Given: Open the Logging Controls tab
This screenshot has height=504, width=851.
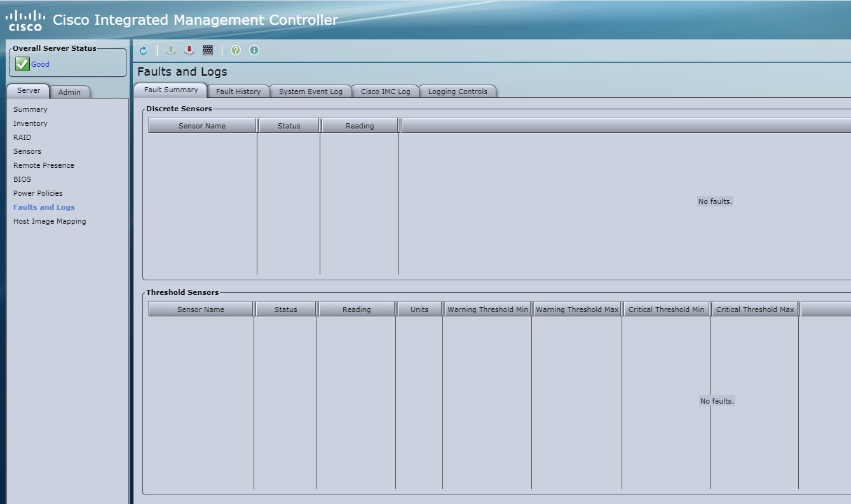Looking at the screenshot, I should click(458, 92).
